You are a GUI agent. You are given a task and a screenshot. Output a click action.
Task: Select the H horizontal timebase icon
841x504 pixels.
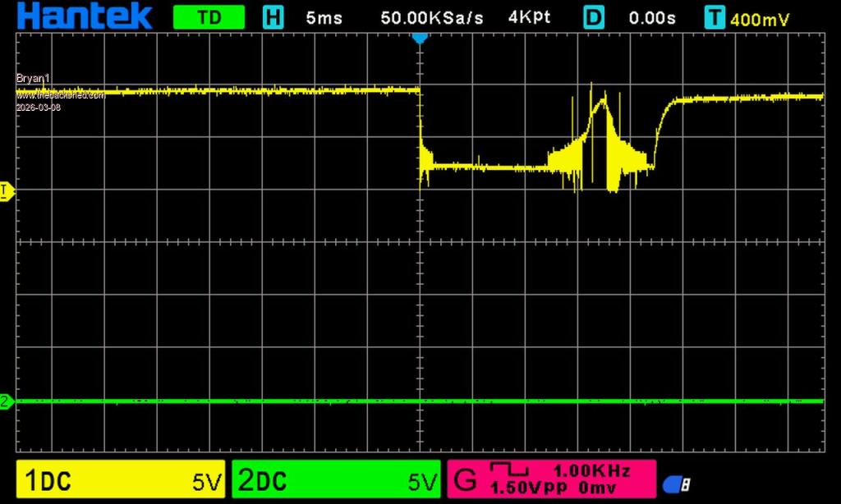[273, 17]
